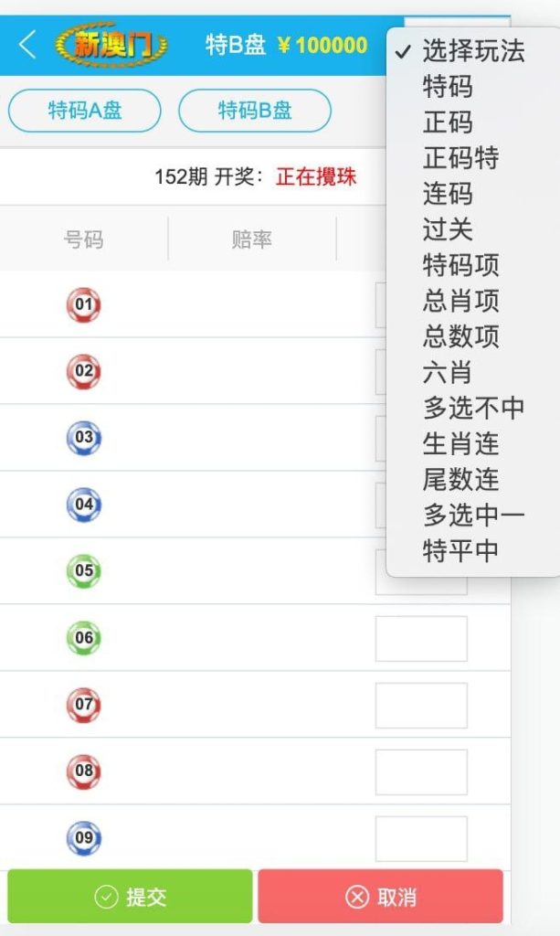This screenshot has width=560, height=936.
Task: Choose 连码 option in dropdown
Action: click(x=448, y=194)
